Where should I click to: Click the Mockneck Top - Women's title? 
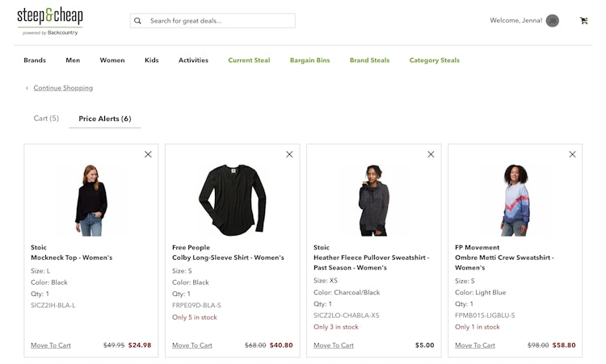[71, 257]
